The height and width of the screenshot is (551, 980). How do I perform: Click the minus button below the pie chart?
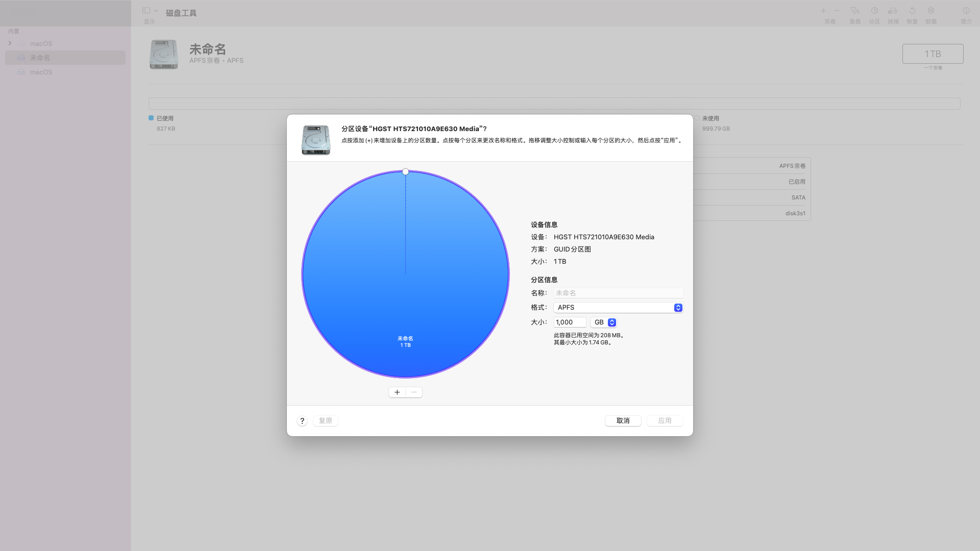point(414,392)
